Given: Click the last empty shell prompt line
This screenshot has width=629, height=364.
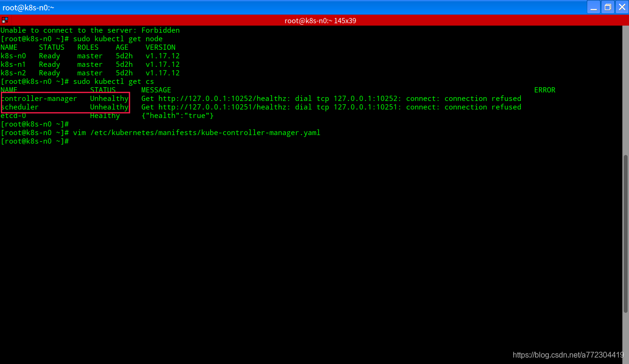Looking at the screenshot, I should [x=35, y=141].
